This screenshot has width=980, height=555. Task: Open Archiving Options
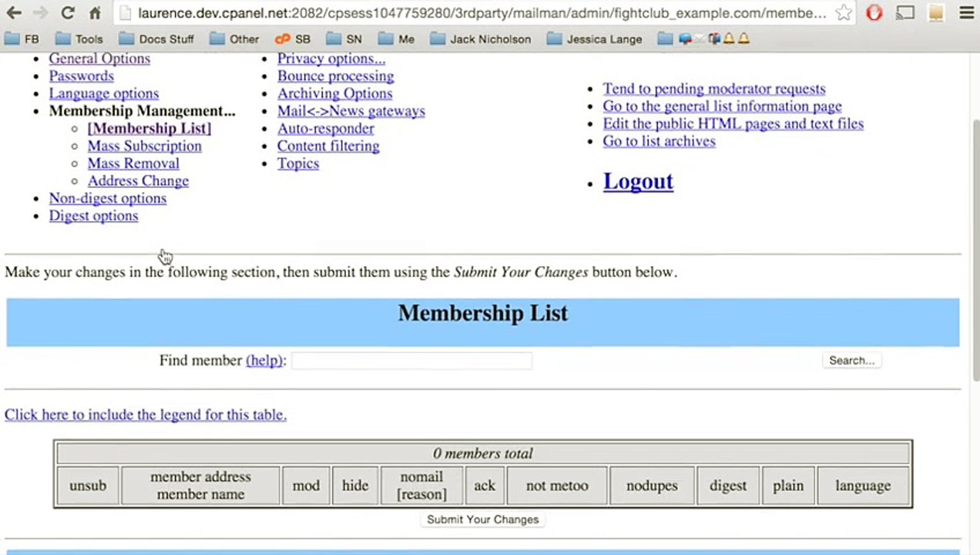(x=334, y=93)
